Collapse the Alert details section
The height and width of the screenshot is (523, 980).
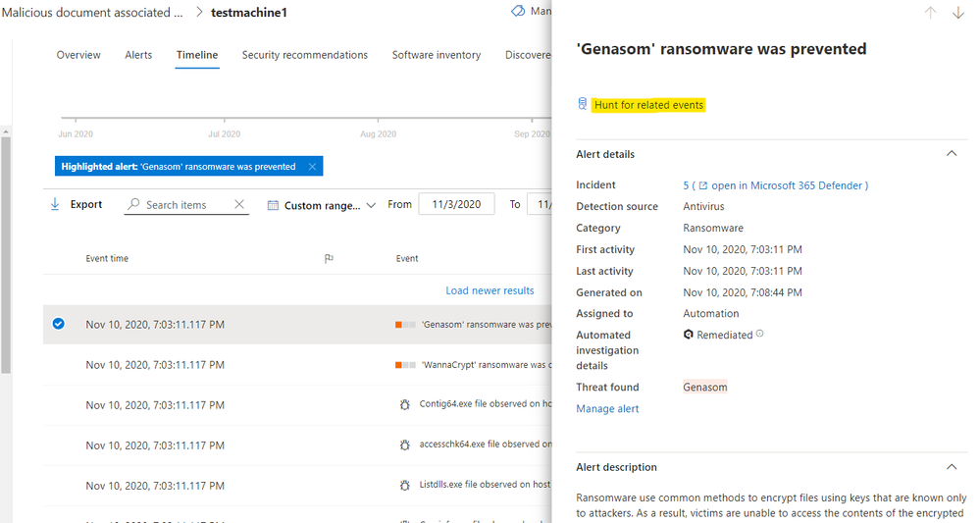951,154
